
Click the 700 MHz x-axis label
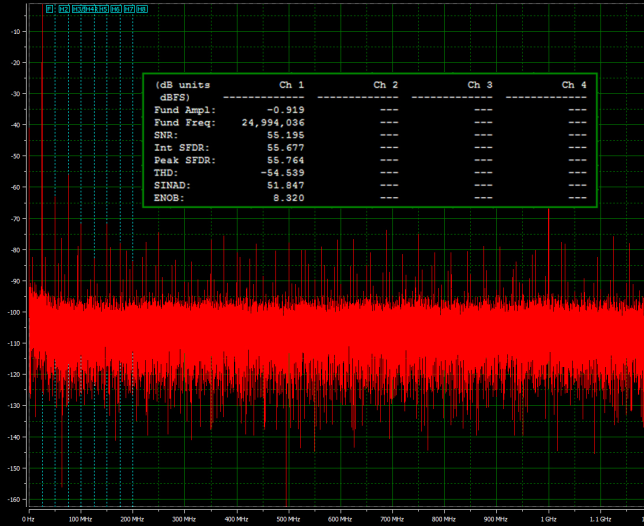[392, 519]
